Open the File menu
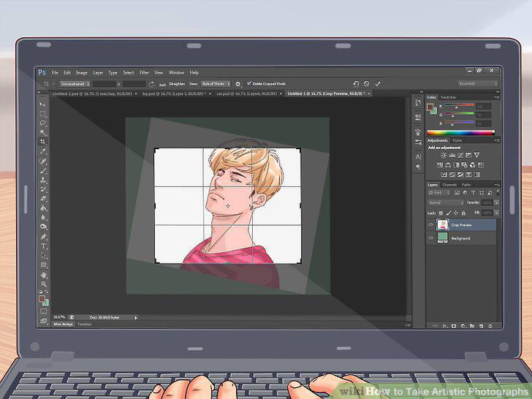 pos(55,72)
